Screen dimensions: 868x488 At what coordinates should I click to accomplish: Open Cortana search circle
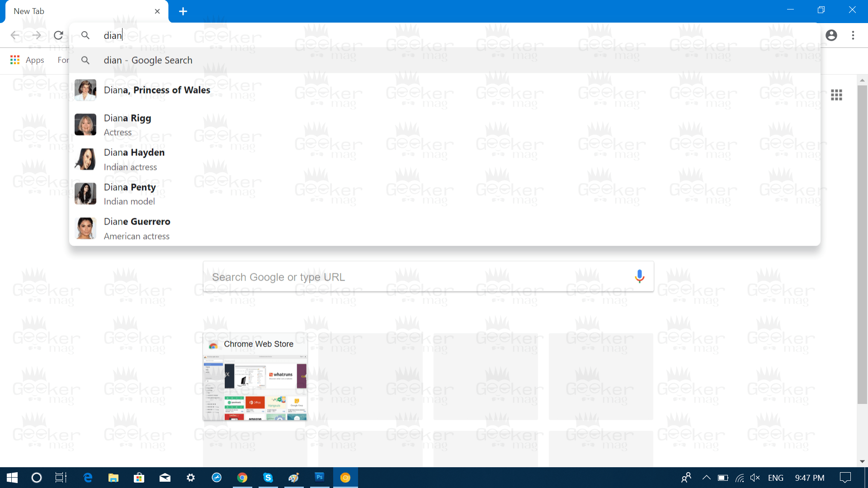click(x=37, y=478)
